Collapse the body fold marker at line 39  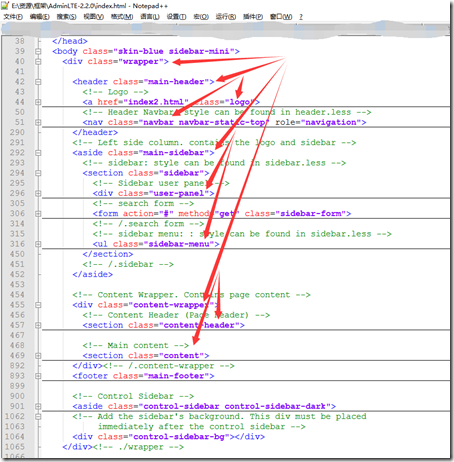click(38, 51)
